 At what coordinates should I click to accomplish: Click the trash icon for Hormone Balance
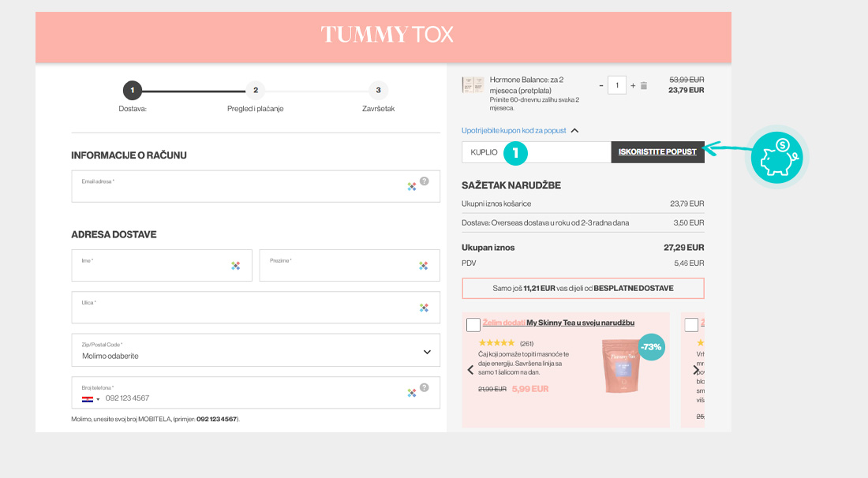[644, 86]
